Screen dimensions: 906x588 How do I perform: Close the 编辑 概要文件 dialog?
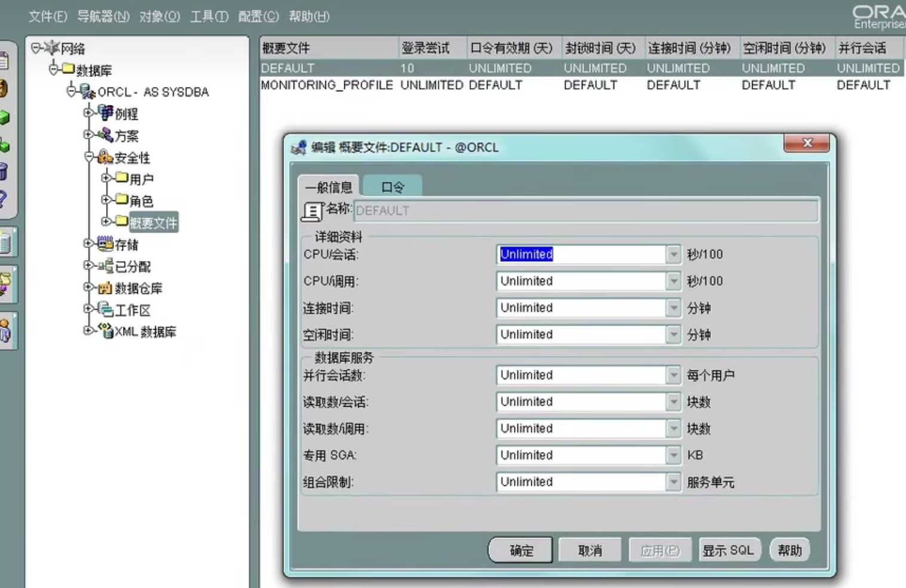tap(807, 143)
